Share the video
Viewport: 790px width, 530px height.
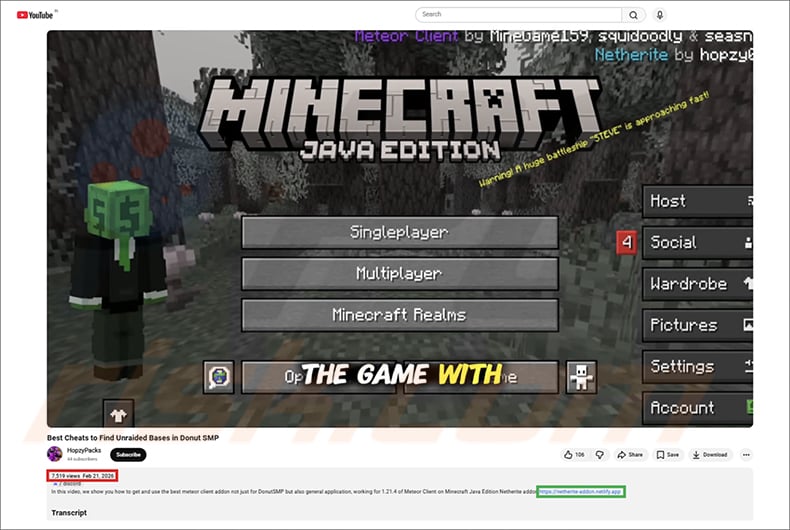click(x=630, y=454)
